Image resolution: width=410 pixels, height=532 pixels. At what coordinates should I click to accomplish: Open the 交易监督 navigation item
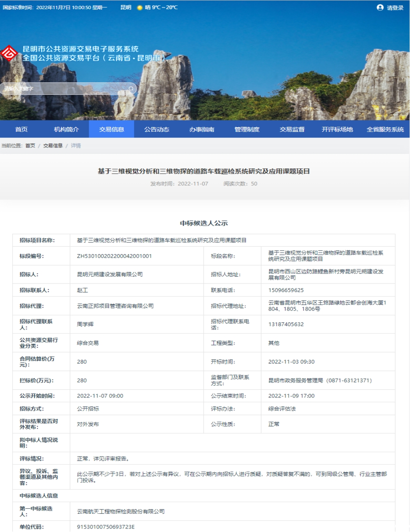pyautogui.click(x=292, y=129)
